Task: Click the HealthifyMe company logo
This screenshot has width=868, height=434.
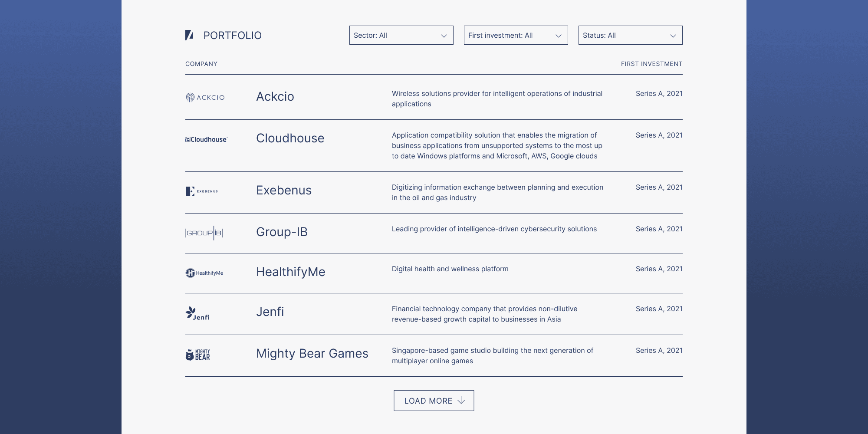Action: click(204, 273)
